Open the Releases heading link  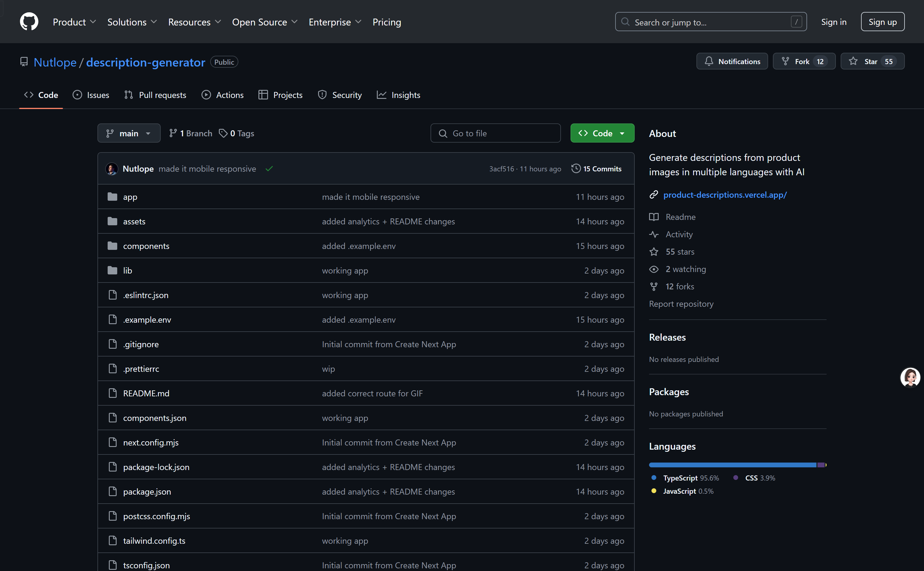667,337
